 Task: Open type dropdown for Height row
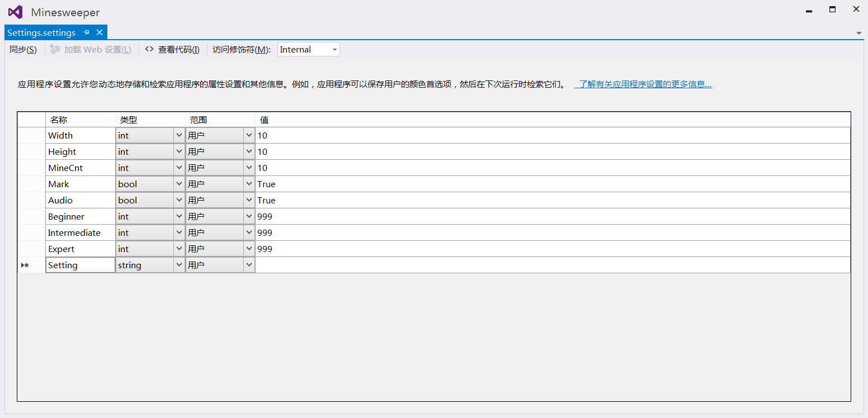pyautogui.click(x=179, y=151)
